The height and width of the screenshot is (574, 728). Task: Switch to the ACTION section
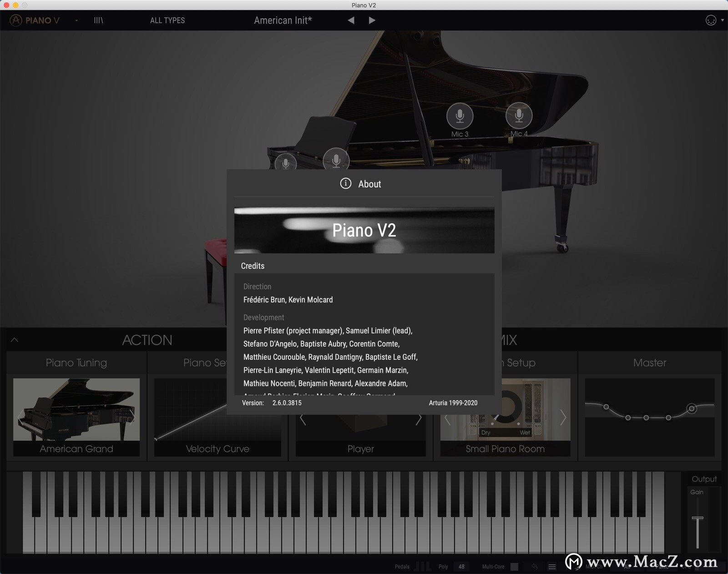click(x=147, y=340)
